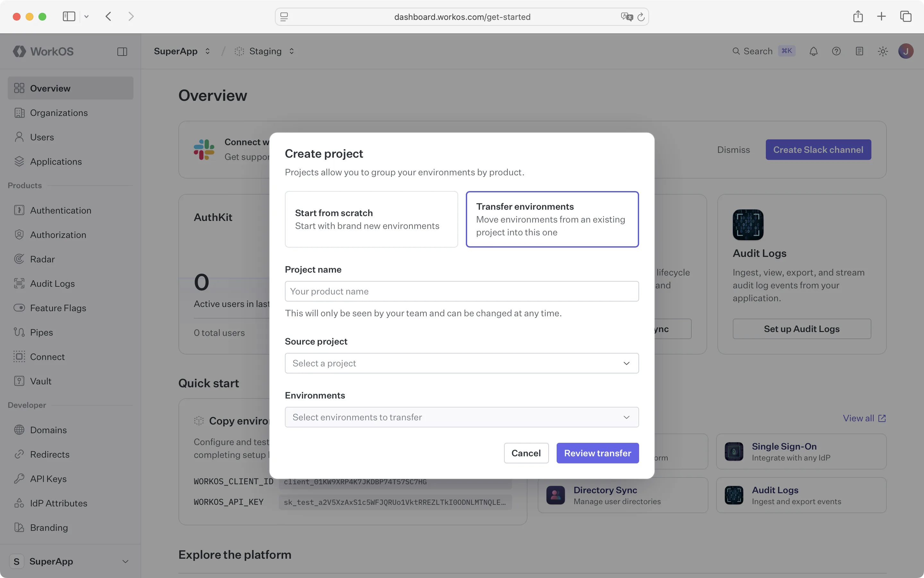Open the Safari share icon

point(858,16)
